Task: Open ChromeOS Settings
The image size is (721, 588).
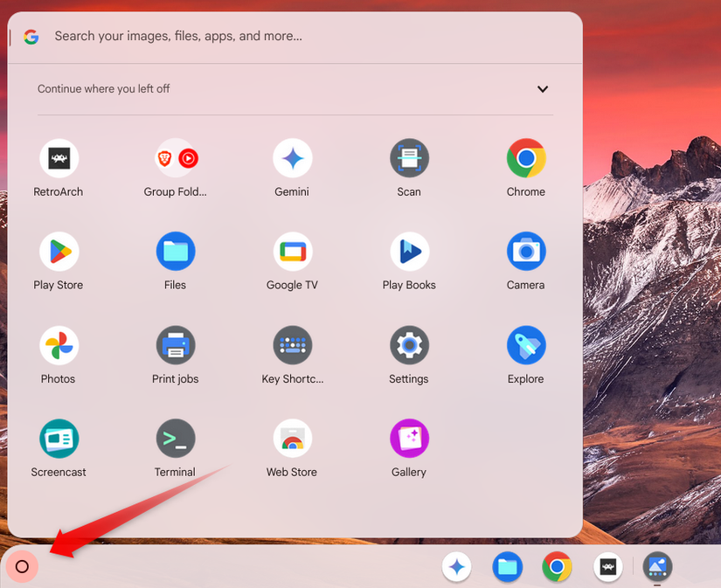Action: point(408,344)
